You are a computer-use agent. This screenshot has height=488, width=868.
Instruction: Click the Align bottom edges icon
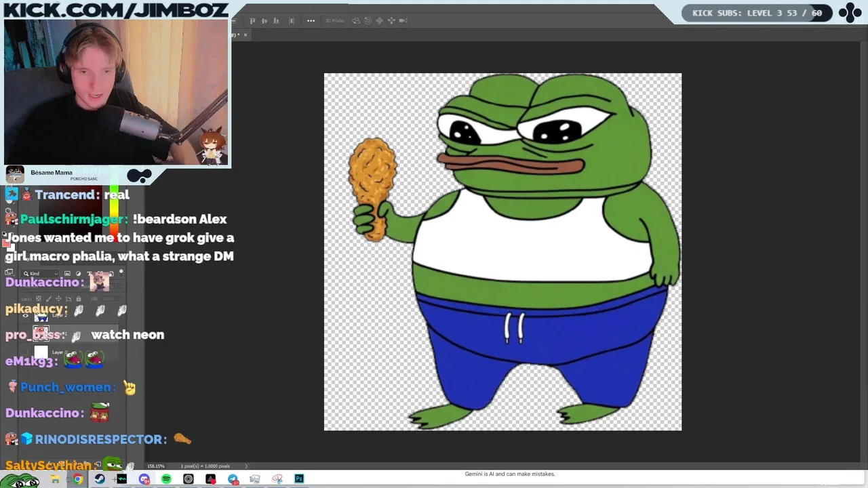(276, 20)
